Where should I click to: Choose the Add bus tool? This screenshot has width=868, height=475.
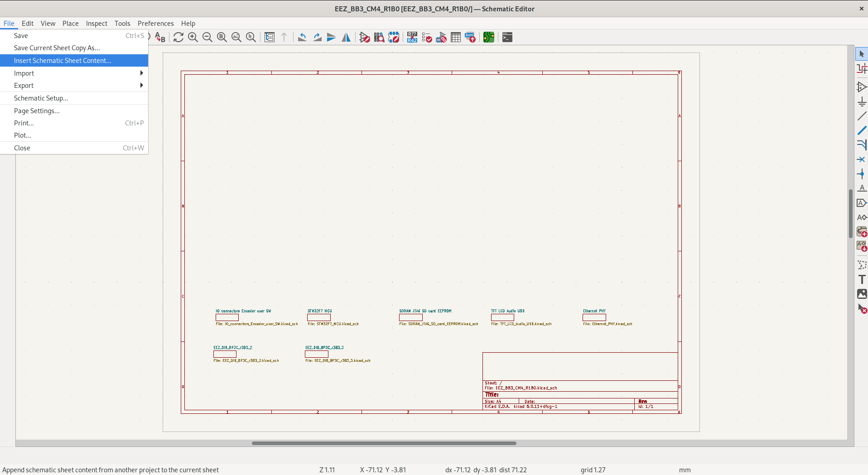(x=862, y=130)
